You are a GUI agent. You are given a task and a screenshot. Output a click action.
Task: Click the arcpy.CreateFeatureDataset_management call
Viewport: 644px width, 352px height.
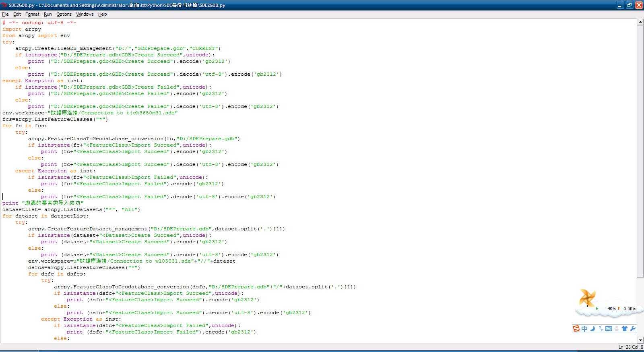[x=157, y=229]
